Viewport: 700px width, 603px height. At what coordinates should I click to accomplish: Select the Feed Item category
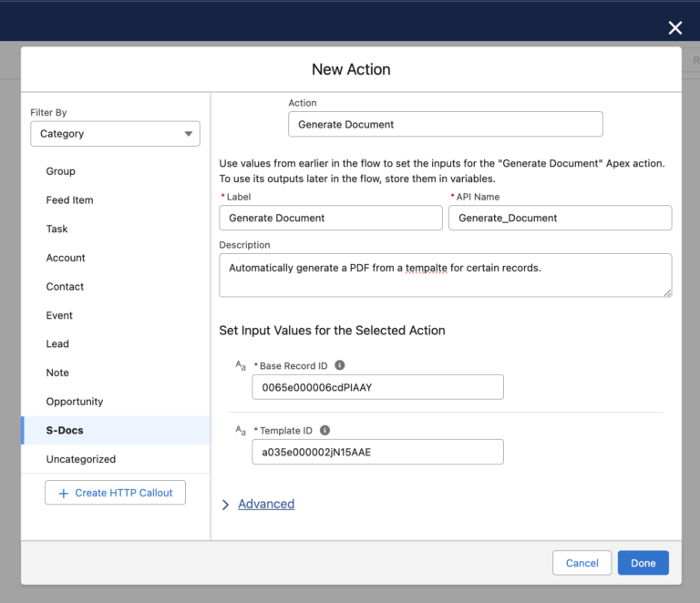pyautogui.click(x=116, y=199)
